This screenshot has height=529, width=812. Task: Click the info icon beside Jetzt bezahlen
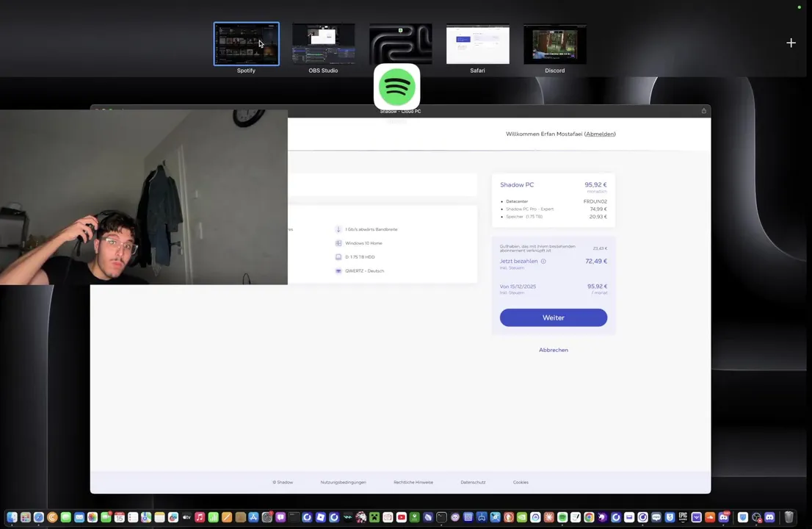[543, 261]
